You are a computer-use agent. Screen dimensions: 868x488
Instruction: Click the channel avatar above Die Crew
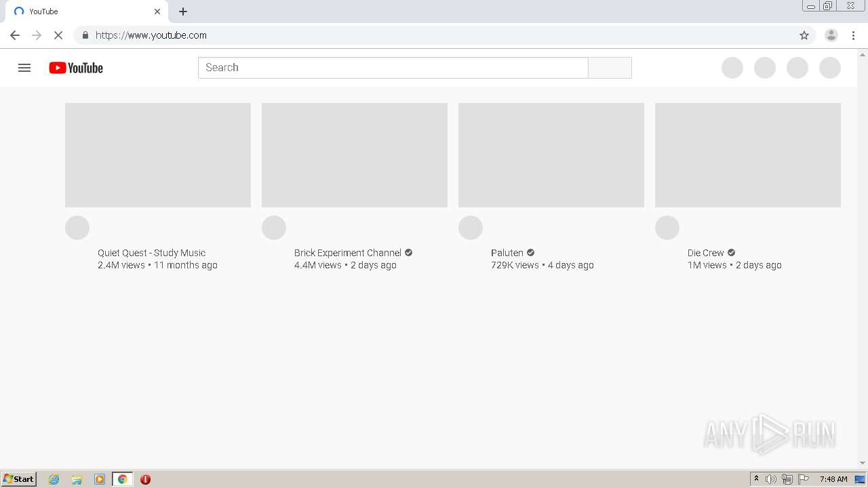coord(667,228)
